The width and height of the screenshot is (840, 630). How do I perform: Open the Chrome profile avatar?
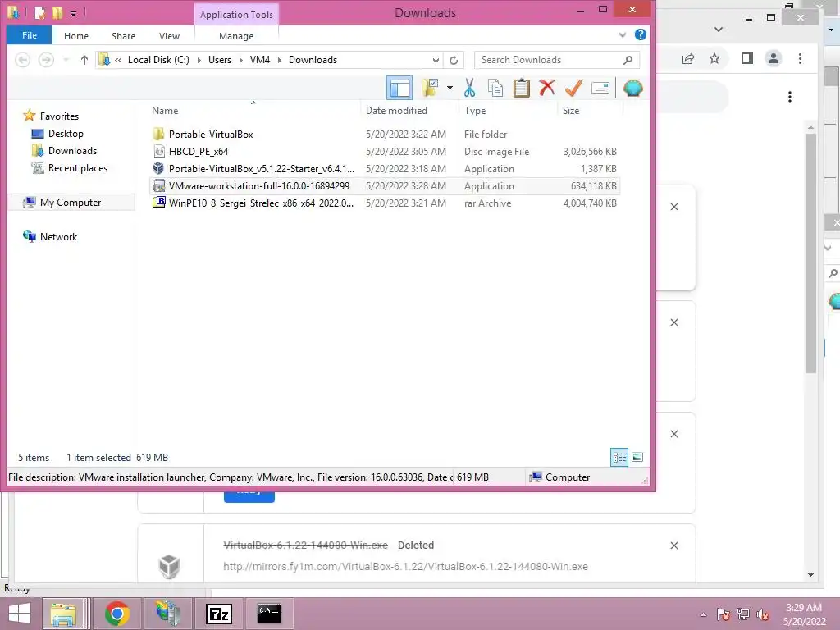(x=774, y=59)
